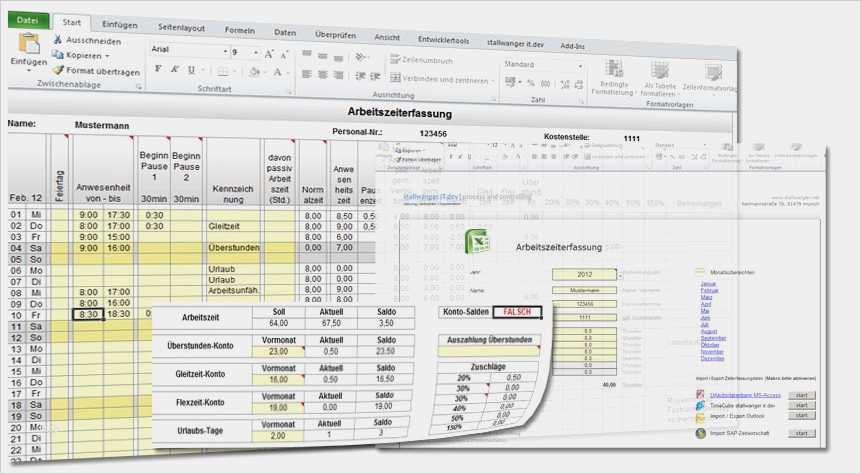Image resolution: width=861 pixels, height=474 pixels.
Task: Open the year 2012 dropdown arrow
Action: 620,275
